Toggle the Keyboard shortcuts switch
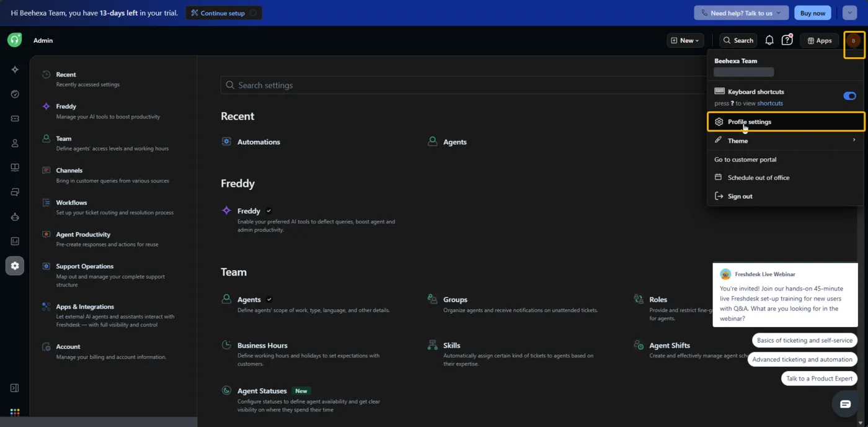The image size is (868, 427). tap(849, 96)
